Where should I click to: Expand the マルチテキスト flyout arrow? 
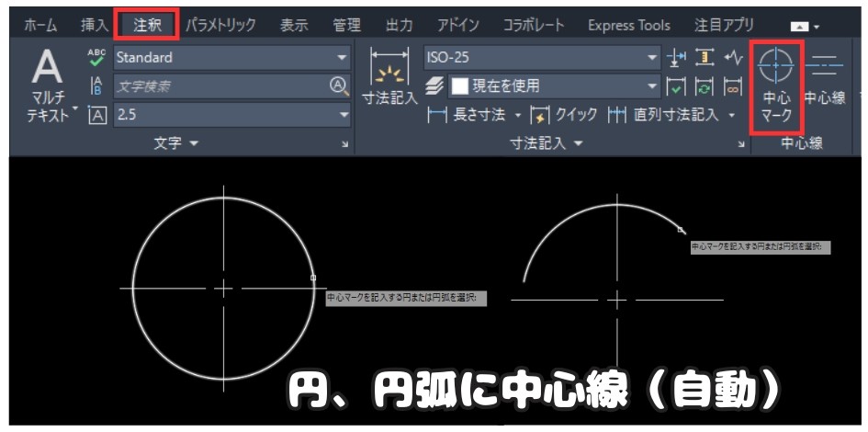74,108
